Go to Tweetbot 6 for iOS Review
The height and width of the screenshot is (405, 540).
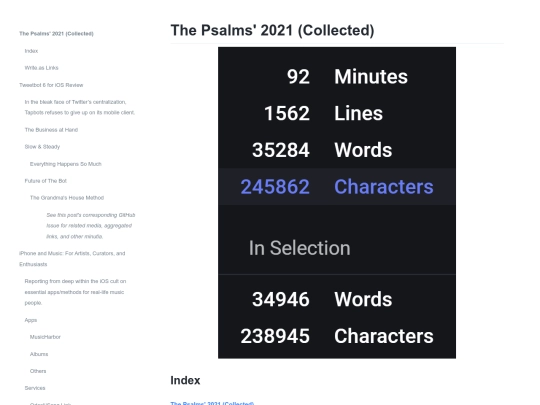tap(51, 85)
